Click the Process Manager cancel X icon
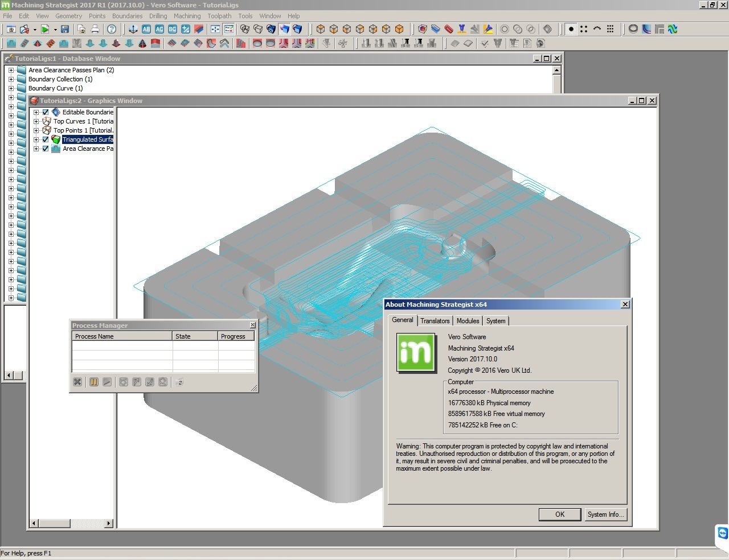This screenshot has width=729, height=560. tap(77, 382)
